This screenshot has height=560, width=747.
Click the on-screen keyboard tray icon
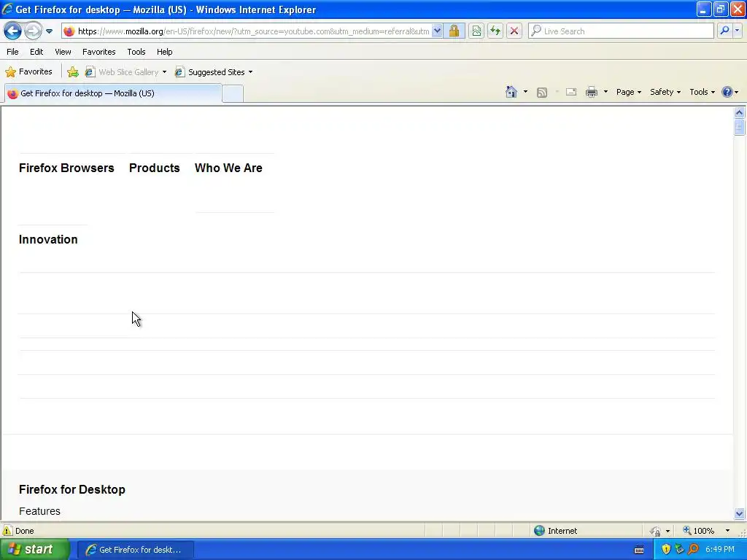[639, 550]
